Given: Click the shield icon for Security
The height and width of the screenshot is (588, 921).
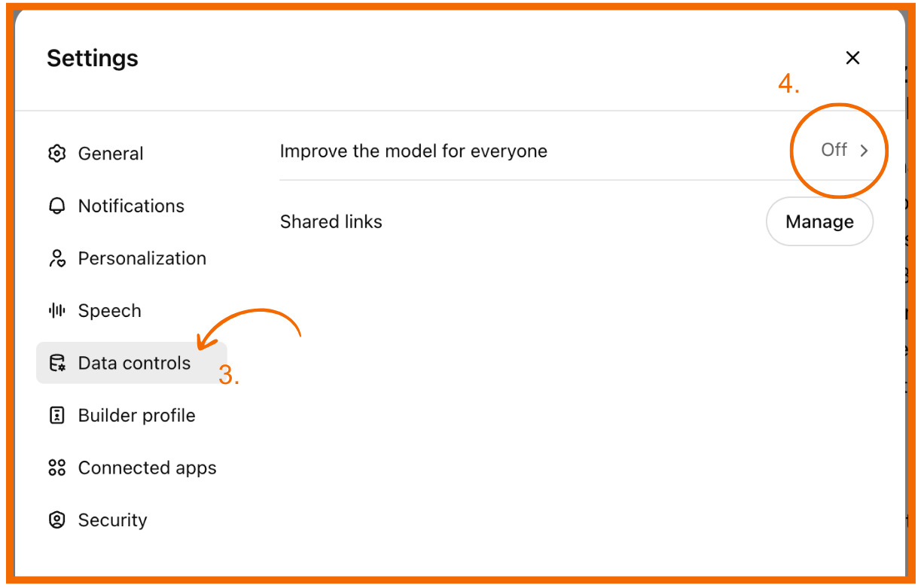Looking at the screenshot, I should [x=56, y=520].
